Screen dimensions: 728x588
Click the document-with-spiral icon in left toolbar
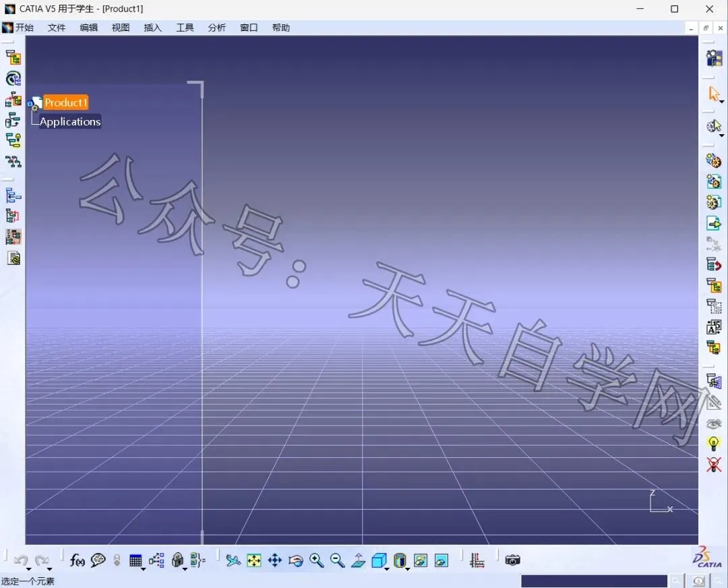click(13, 258)
